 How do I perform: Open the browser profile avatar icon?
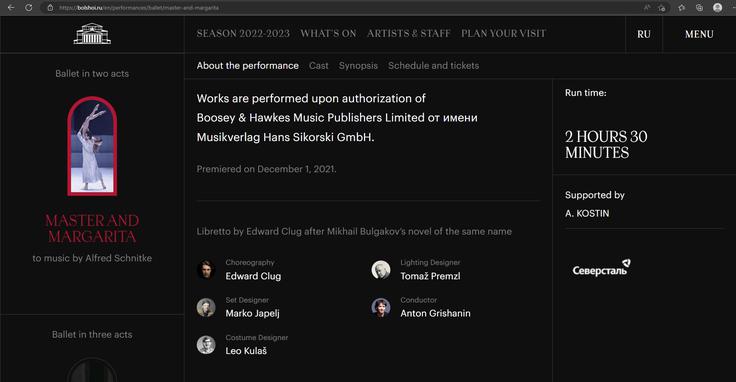coord(717,8)
